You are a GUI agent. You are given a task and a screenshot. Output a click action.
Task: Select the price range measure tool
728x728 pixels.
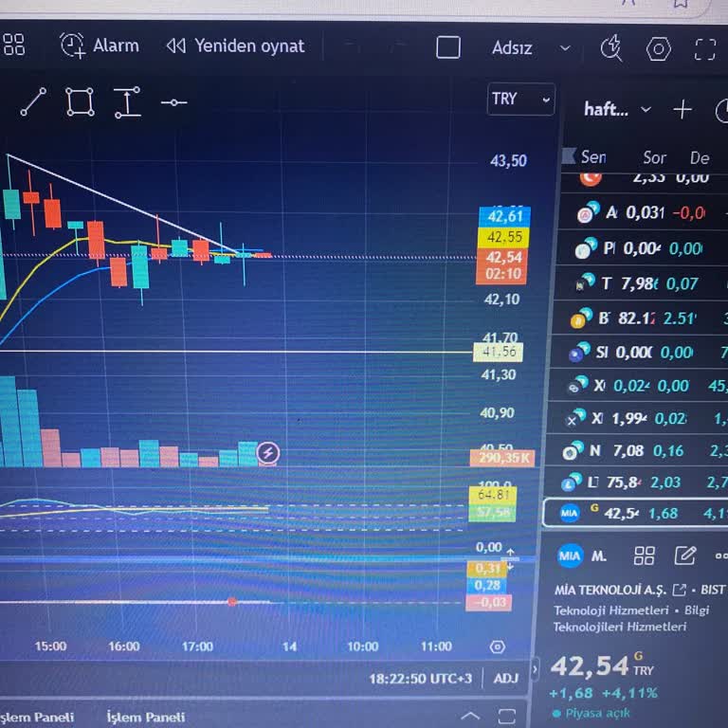tap(127, 102)
